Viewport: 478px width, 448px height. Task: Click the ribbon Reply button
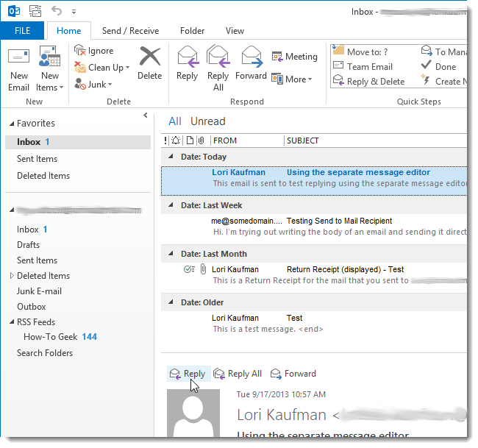[188, 63]
